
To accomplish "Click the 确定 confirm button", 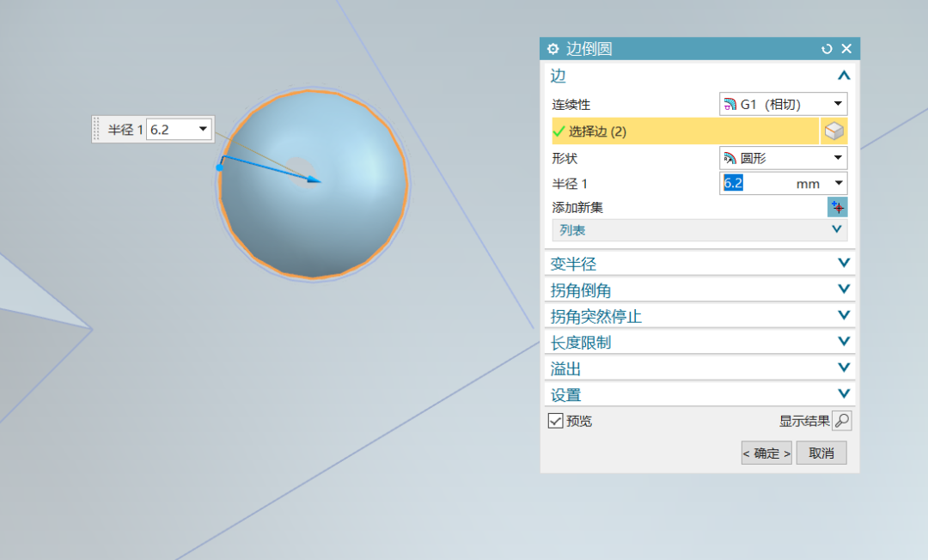I will (x=766, y=453).
